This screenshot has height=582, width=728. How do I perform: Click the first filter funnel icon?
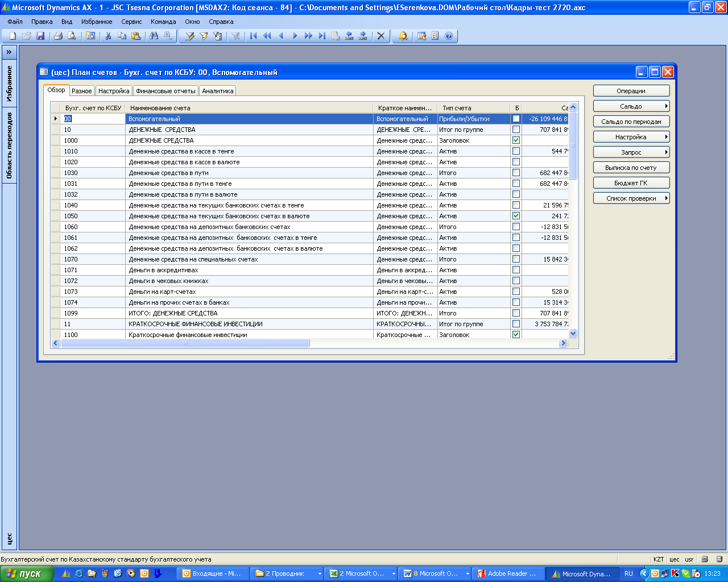point(190,36)
